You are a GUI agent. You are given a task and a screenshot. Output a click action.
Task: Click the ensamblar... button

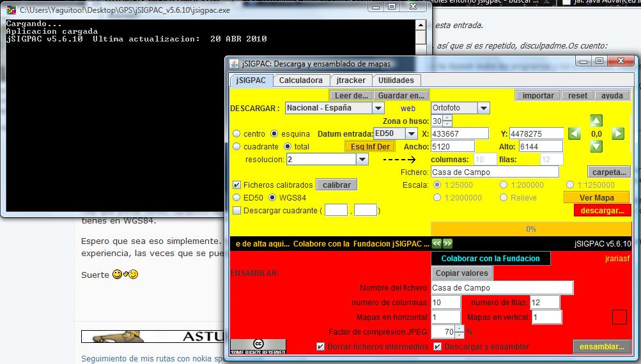602,346
